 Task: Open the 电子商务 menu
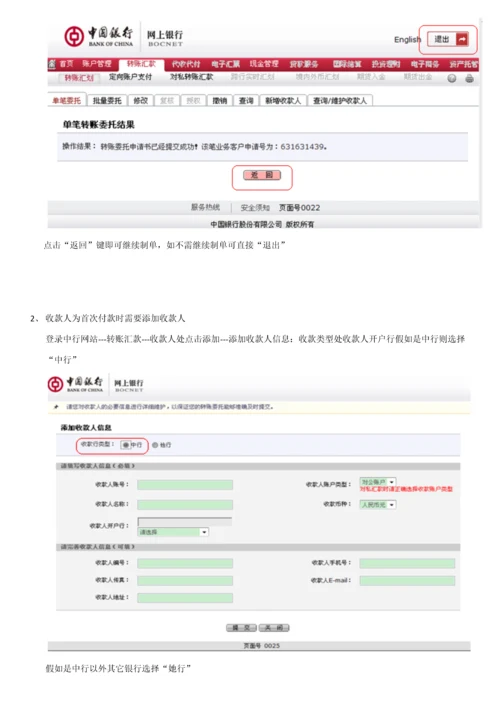(425, 64)
